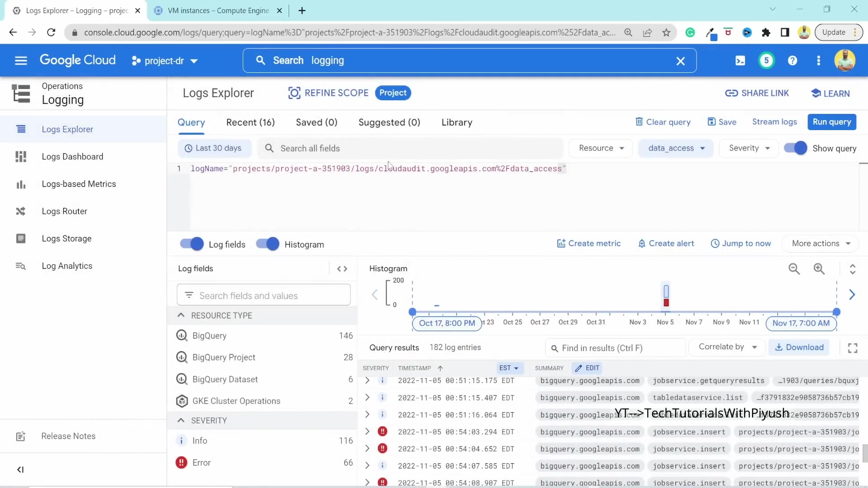Switch to the Saved (0) tab

pos(316,122)
